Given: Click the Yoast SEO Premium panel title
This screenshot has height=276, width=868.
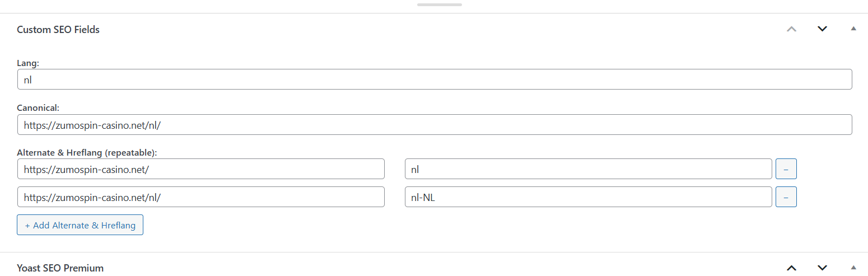Looking at the screenshot, I should pyautogui.click(x=60, y=268).
